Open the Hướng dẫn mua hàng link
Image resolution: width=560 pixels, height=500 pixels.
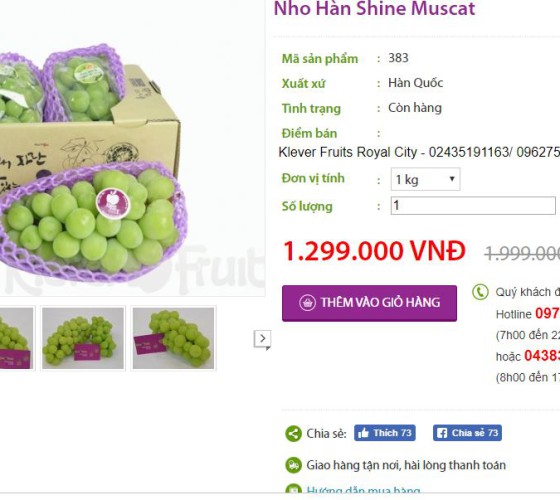pyautogui.click(x=363, y=490)
